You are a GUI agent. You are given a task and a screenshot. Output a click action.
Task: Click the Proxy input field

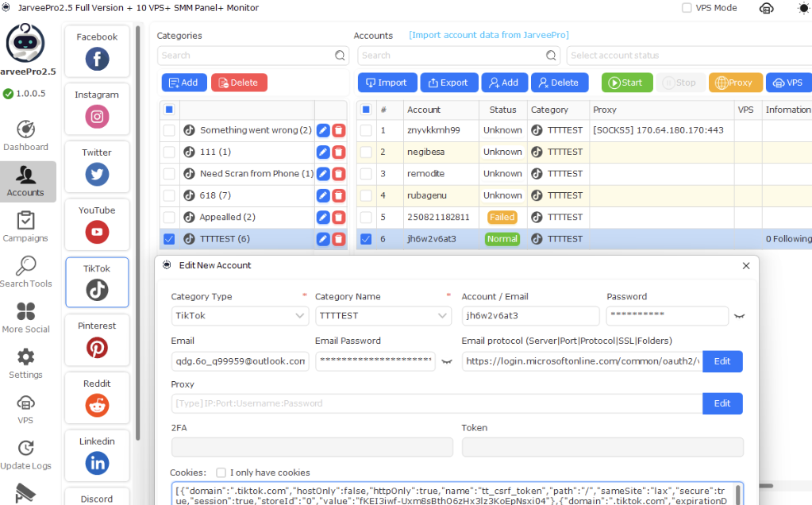436,403
